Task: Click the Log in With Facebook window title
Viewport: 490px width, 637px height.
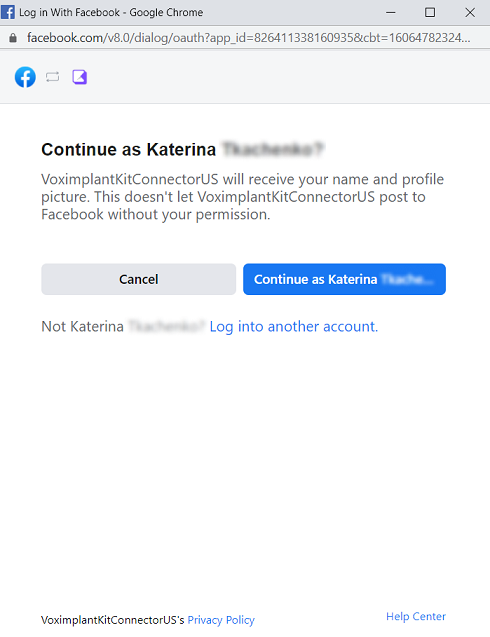Action: point(111,13)
